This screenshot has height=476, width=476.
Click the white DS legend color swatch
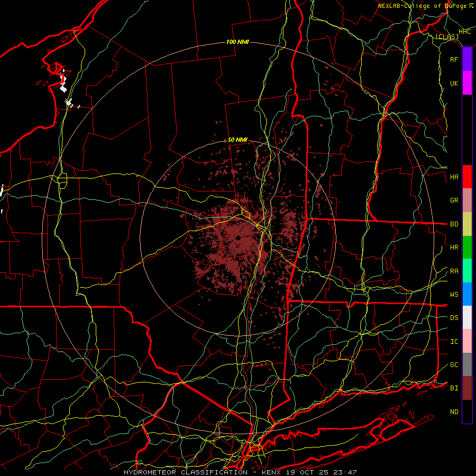coord(467,317)
